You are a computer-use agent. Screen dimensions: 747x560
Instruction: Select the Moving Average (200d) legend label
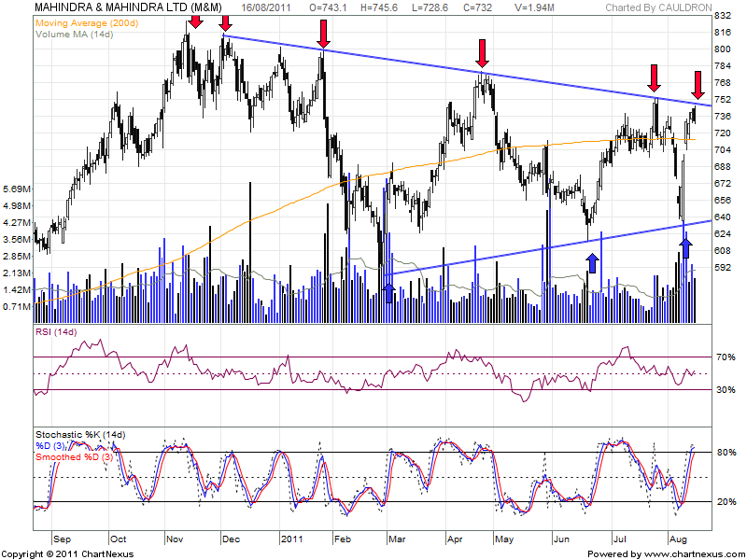click(85, 21)
